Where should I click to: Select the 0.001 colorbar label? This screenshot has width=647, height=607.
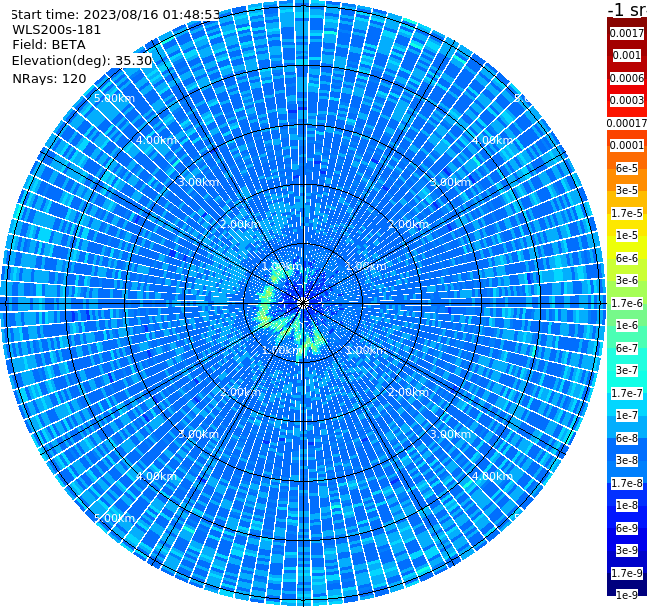point(627,55)
